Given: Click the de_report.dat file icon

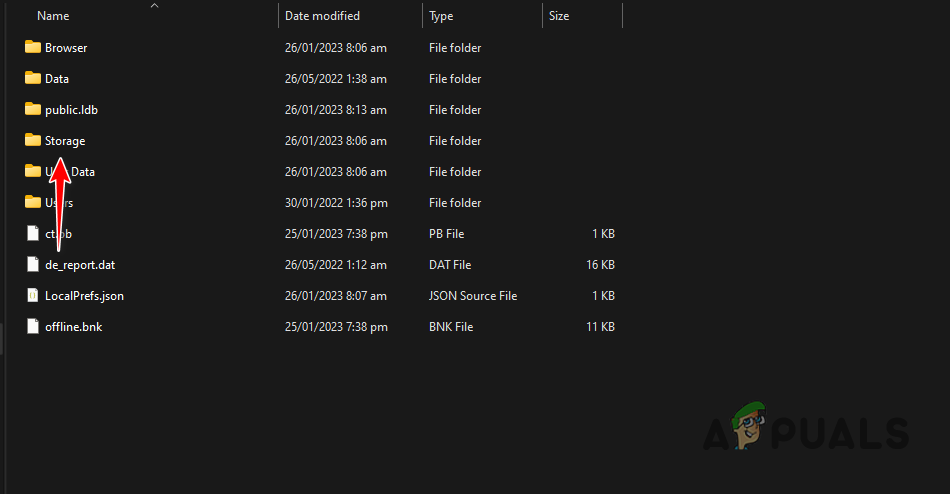Looking at the screenshot, I should 33,264.
